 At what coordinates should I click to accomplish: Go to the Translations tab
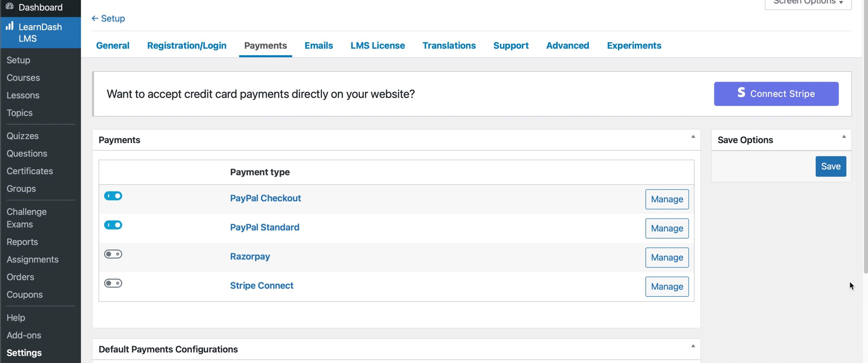[x=449, y=45]
